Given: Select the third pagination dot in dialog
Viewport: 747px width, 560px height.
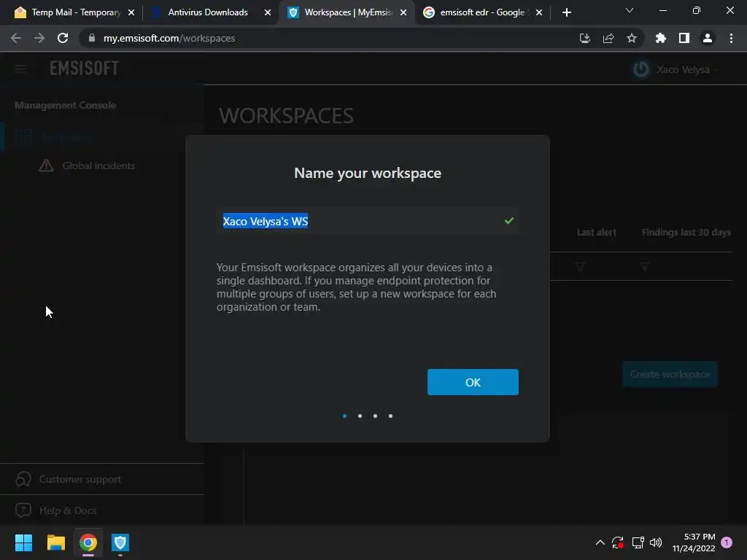Looking at the screenshot, I should tap(375, 416).
